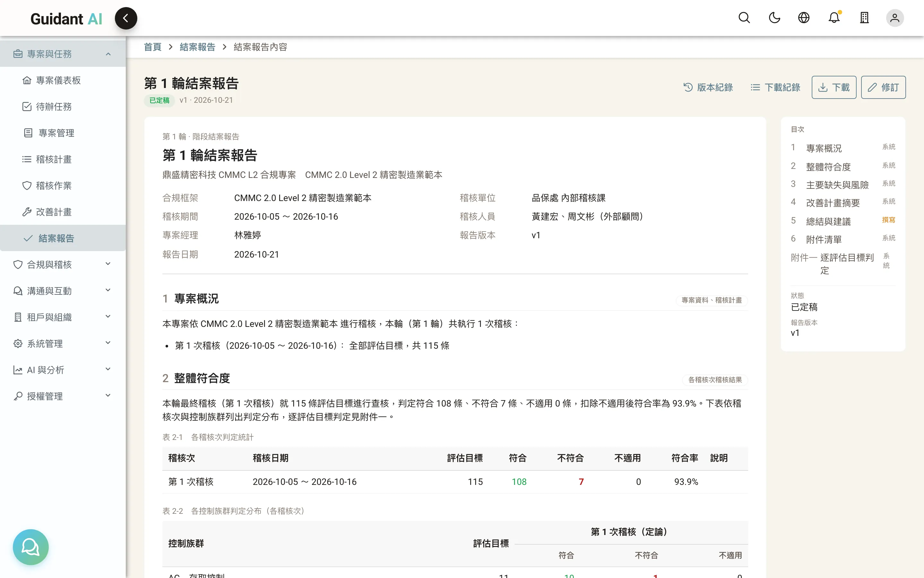Open 專案儀表板 in the sidebar
Viewport: 924px width, 578px height.
tap(63, 80)
